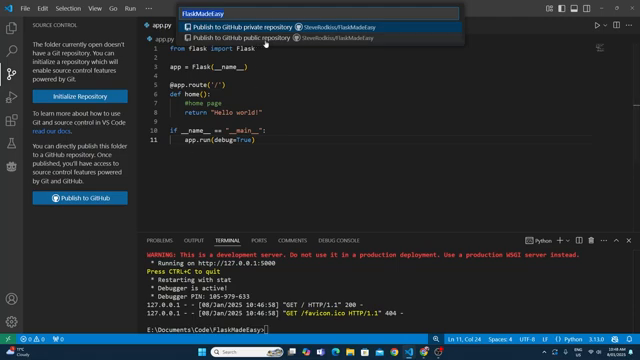This screenshot has width=640, height=360.
Task: Change indentation via Spaces: 4
Action: [x=500, y=339]
